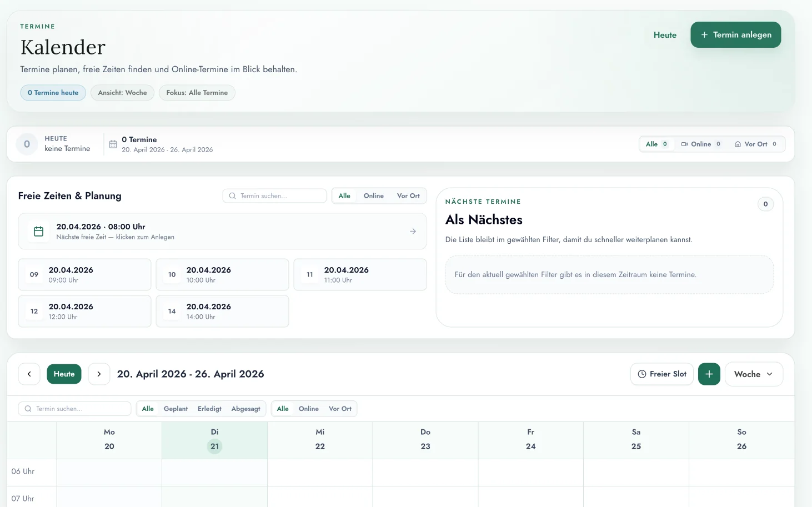Viewport: 812px width, 507px height.
Task: Click the arrow icon on the 08:00 free slot card
Action: pyautogui.click(x=413, y=231)
